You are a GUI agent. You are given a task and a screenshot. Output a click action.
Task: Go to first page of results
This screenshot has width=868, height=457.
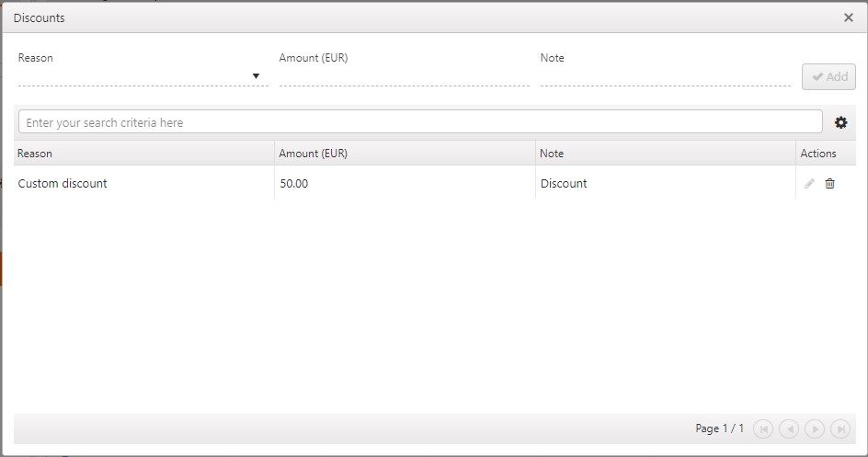pyautogui.click(x=762, y=428)
